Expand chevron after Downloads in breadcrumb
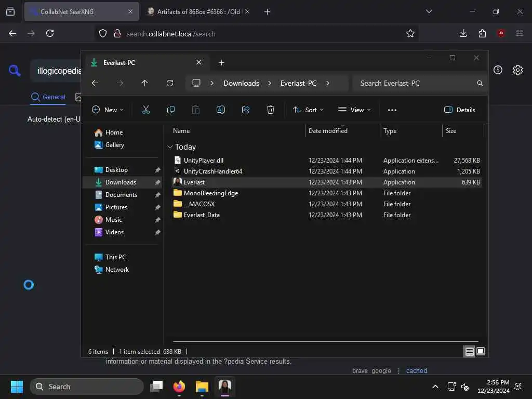Image resolution: width=532 pixels, height=399 pixels. [x=270, y=83]
